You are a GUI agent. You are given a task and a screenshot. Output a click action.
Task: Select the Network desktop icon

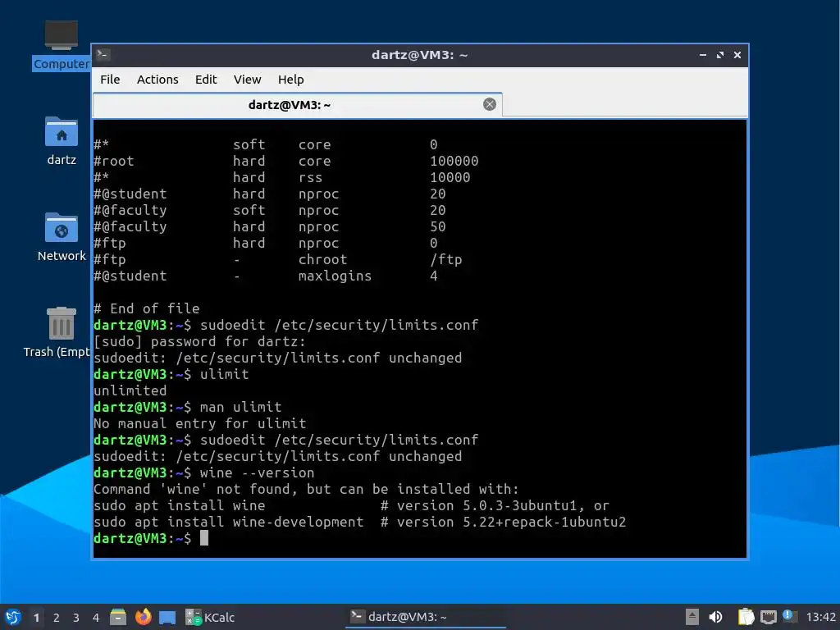61,237
